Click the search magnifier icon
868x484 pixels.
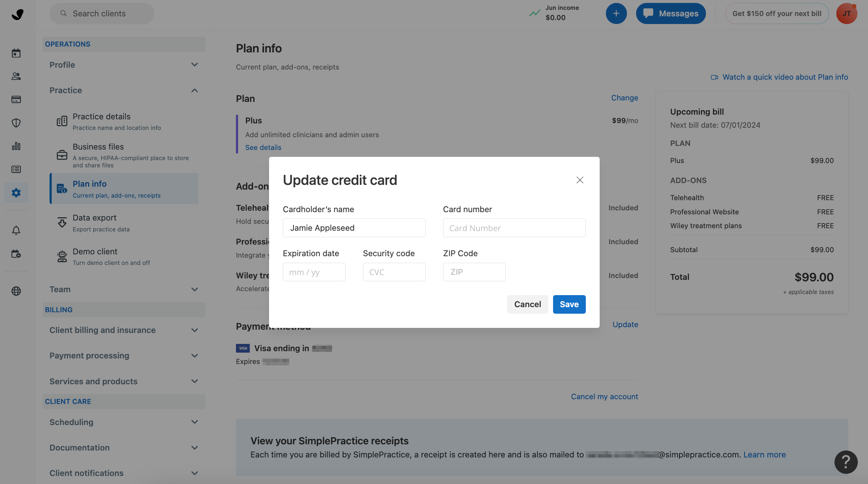coord(63,13)
